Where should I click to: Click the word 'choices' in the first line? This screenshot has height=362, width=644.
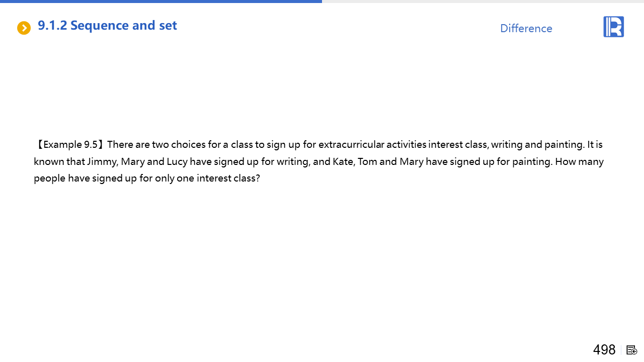tap(187, 145)
